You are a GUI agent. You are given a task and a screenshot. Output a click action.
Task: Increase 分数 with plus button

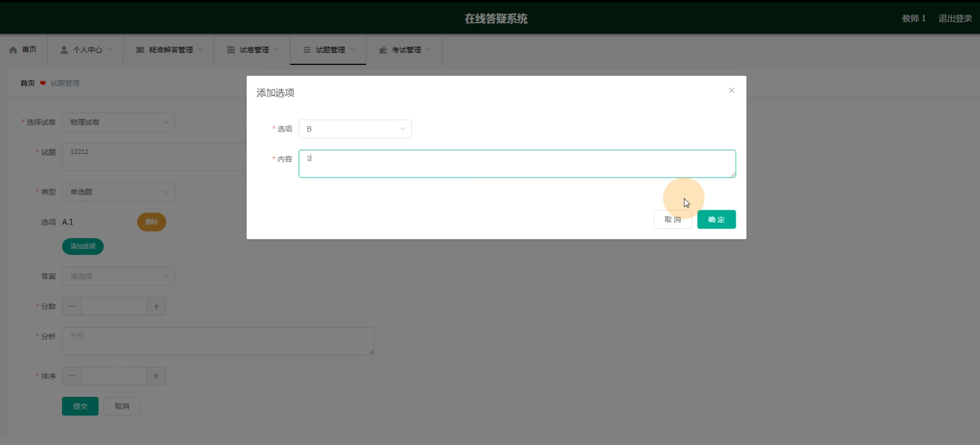point(156,306)
